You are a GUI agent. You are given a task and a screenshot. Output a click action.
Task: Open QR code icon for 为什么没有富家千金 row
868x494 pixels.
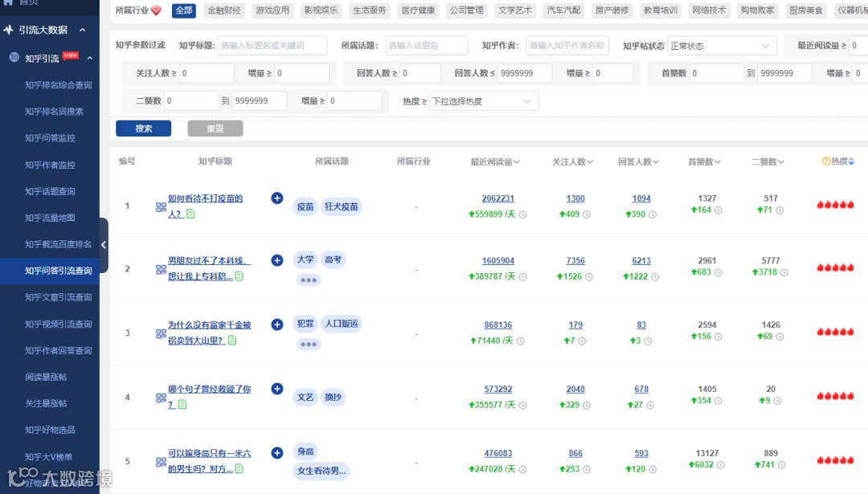(161, 333)
